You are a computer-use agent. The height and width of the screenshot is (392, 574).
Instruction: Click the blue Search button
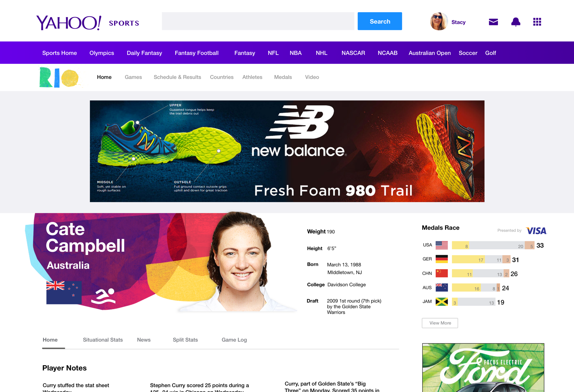380,21
